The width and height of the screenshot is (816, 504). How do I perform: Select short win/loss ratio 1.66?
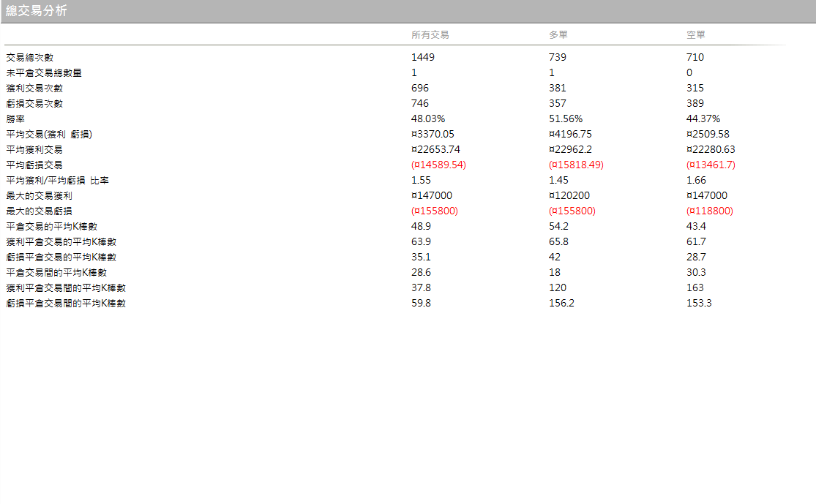tap(696, 181)
